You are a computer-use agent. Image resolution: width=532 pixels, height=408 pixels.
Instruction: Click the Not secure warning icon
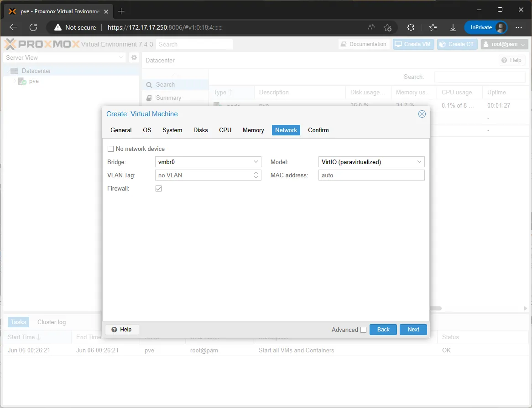pyautogui.click(x=58, y=27)
